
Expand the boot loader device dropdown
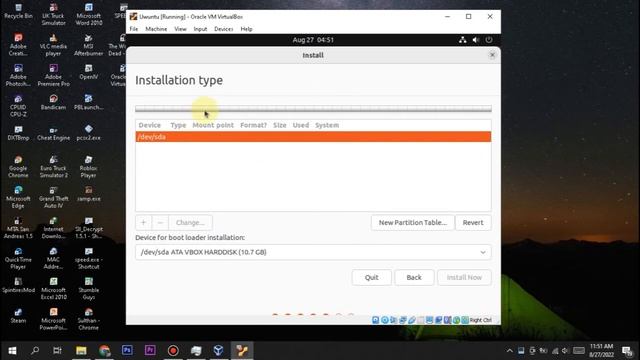tap(313, 252)
